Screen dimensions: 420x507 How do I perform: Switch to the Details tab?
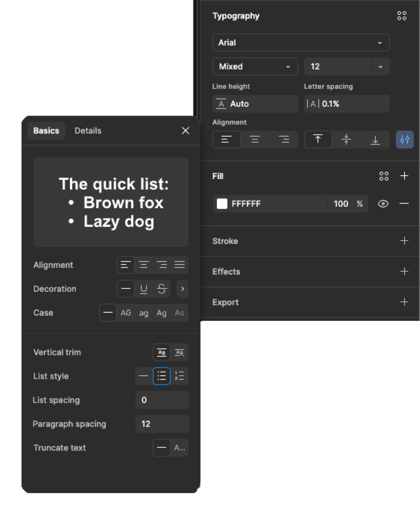pyautogui.click(x=88, y=131)
